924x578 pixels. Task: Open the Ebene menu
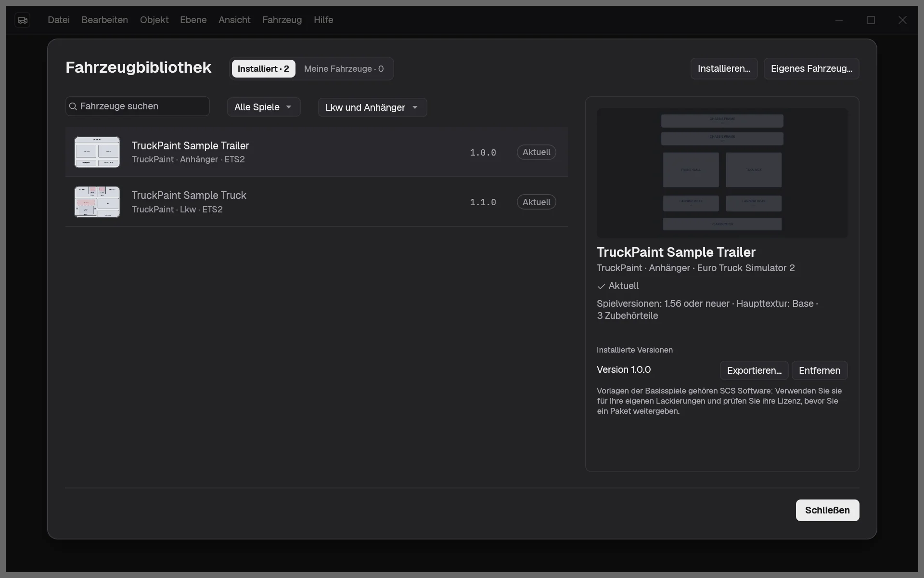click(193, 20)
